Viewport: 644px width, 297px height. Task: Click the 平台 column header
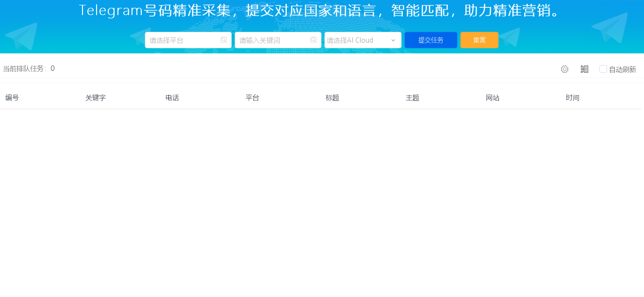coord(252,98)
